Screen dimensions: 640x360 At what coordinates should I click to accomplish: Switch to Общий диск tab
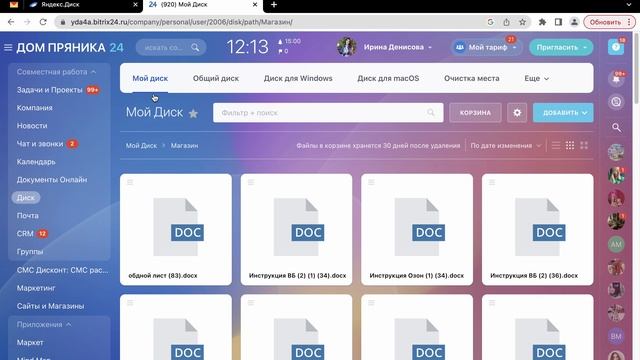pos(216,78)
